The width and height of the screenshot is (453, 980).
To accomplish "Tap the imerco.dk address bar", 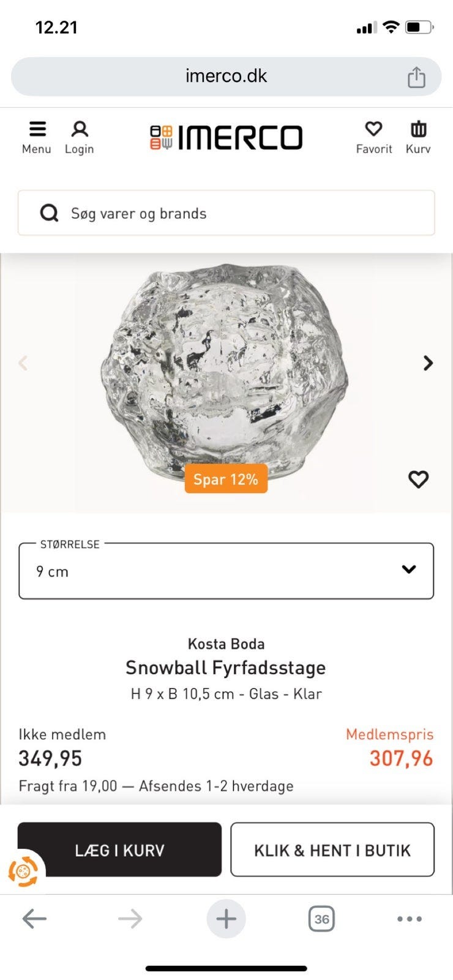I will click(x=226, y=76).
